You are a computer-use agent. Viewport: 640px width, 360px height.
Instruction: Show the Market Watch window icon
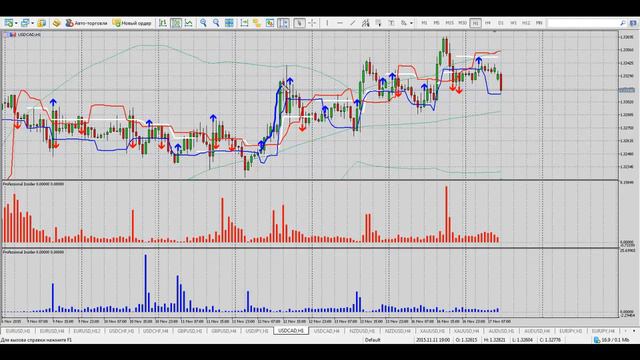coord(42,23)
